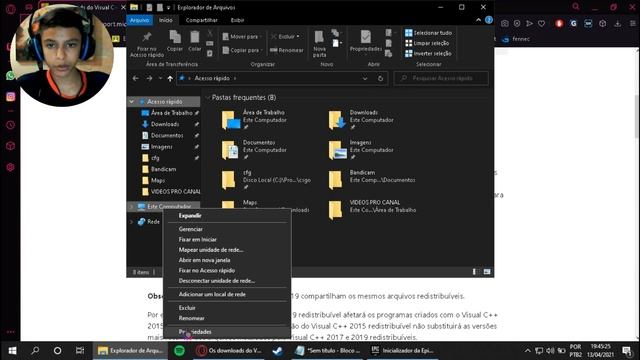Open the Arquivo ribbon tab
This screenshot has height=360, width=640.
click(x=140, y=20)
